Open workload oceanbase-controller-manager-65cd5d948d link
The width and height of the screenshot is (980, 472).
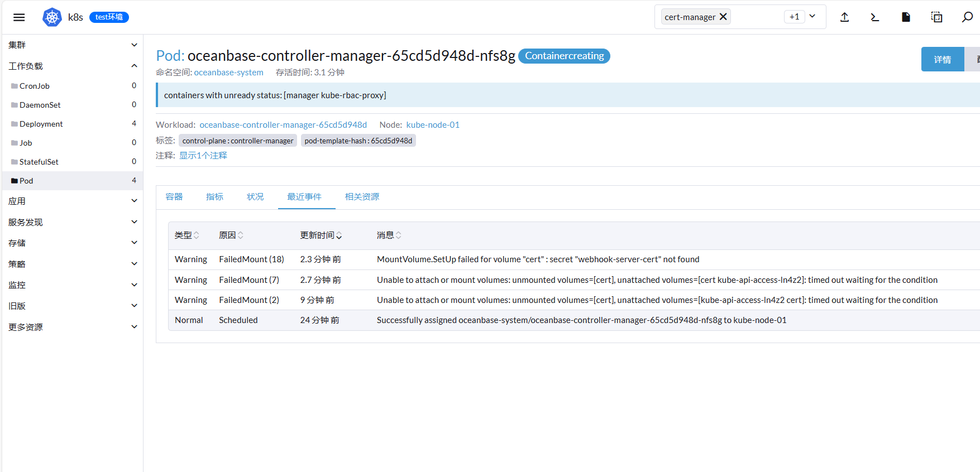tap(283, 125)
